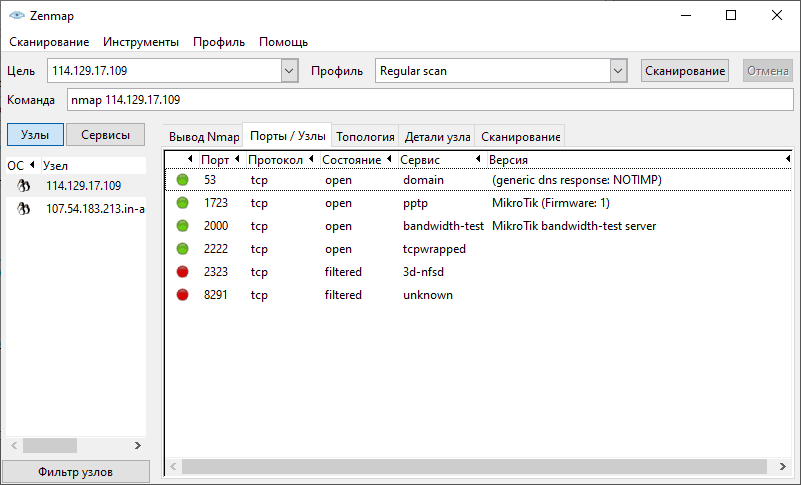Switch to the Порты / Узлы tab
Viewport: 801px width, 485px height.
pyautogui.click(x=288, y=136)
